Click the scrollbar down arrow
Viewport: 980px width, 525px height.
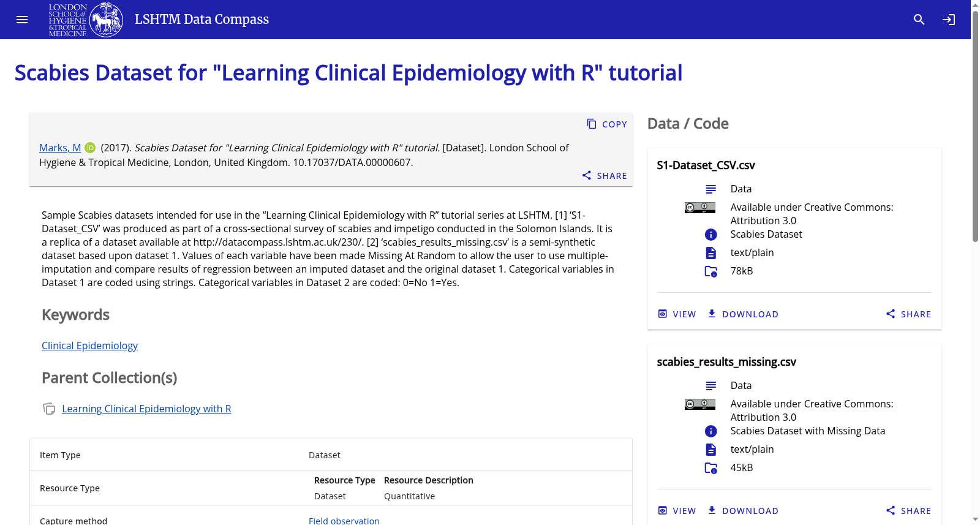(975, 520)
